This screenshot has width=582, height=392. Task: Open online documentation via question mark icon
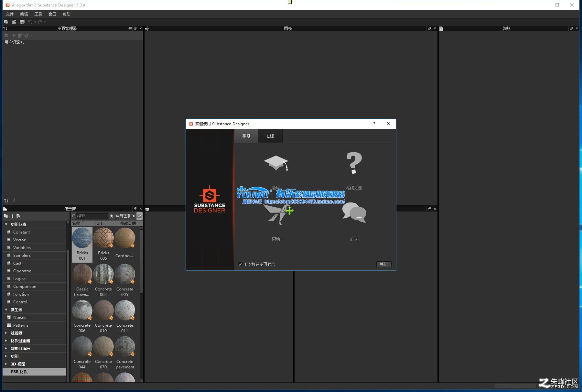pos(354,163)
